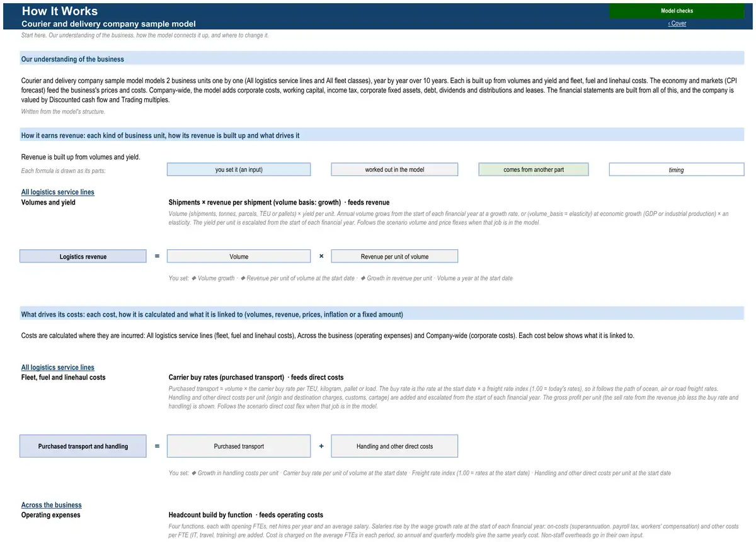The width and height of the screenshot is (756, 542).
Task: Click the 'timing' legend box
Action: pos(677,169)
